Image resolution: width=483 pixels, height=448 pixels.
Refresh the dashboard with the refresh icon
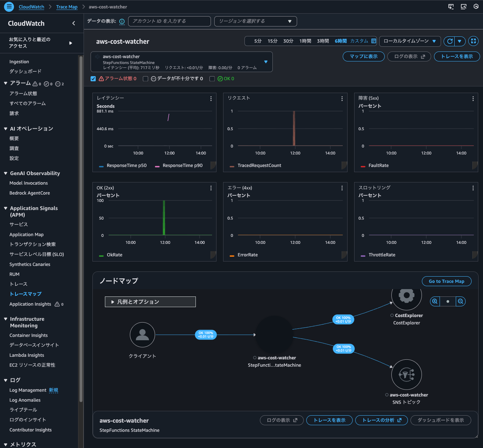point(449,41)
